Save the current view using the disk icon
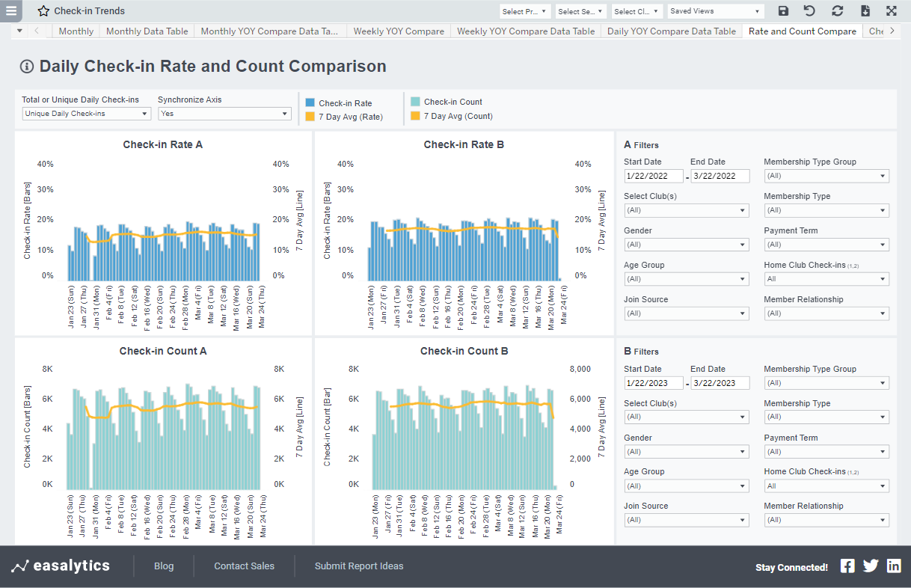This screenshot has width=911, height=588. (783, 11)
